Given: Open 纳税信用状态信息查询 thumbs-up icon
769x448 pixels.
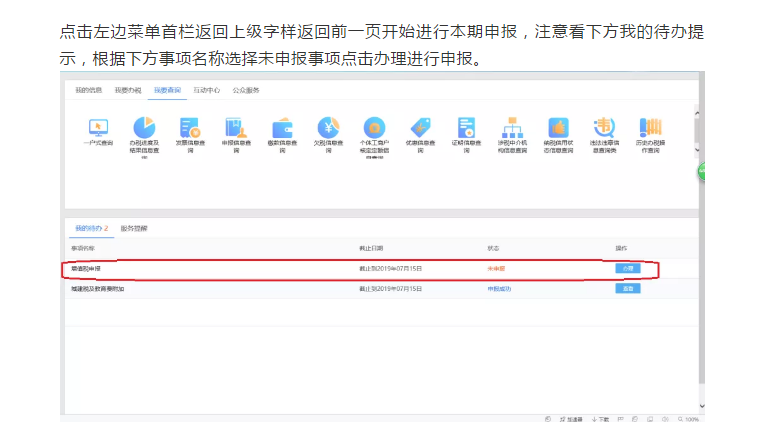Looking at the screenshot, I should tap(558, 128).
